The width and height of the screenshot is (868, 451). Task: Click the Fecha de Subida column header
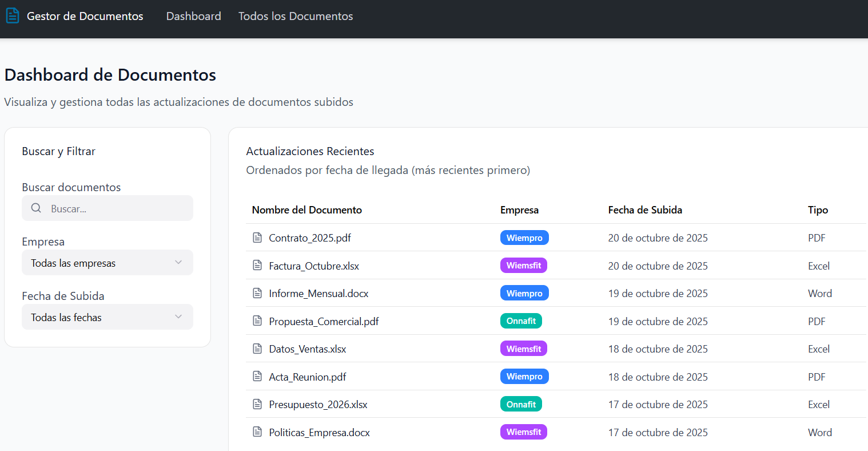click(x=644, y=210)
